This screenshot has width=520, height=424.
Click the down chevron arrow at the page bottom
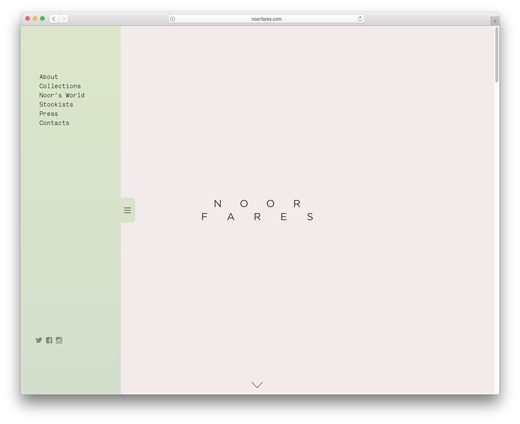point(257,385)
